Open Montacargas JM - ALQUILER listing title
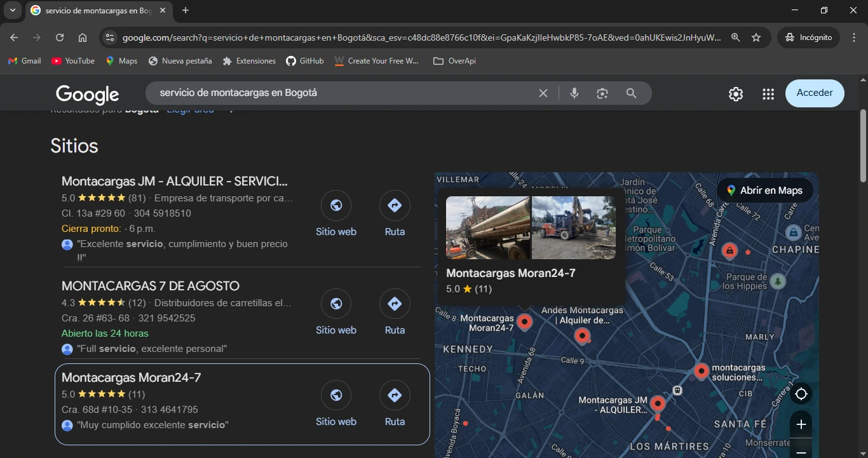 [x=175, y=181]
